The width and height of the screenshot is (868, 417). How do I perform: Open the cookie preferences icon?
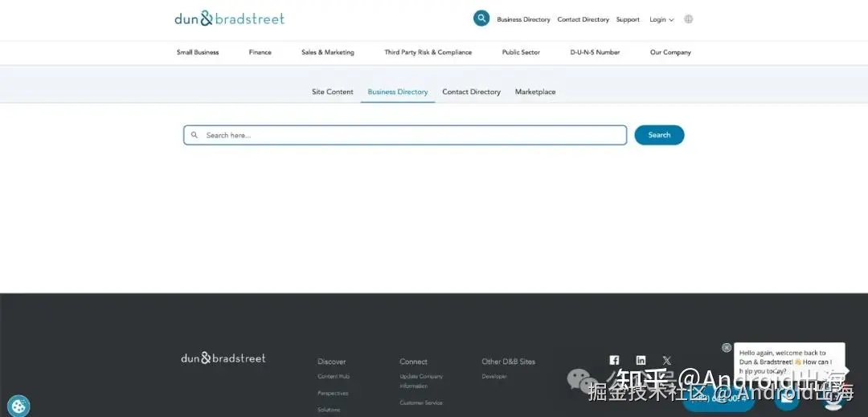(x=18, y=407)
